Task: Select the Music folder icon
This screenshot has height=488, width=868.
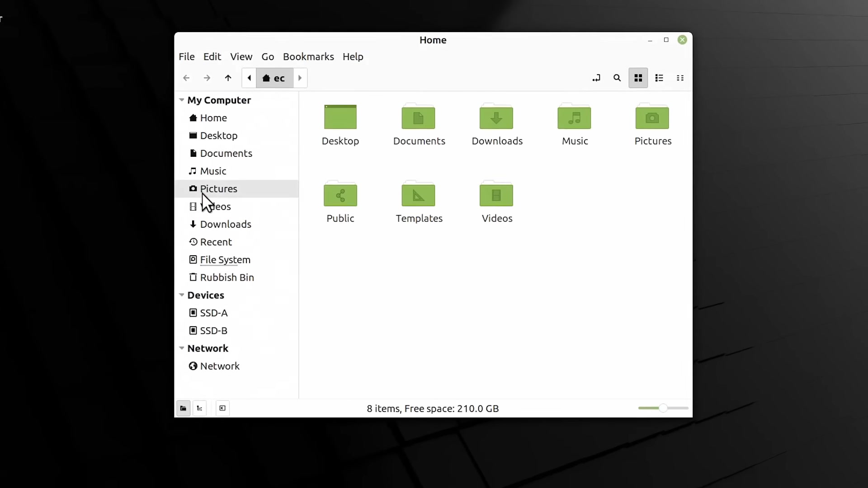Action: pyautogui.click(x=575, y=117)
